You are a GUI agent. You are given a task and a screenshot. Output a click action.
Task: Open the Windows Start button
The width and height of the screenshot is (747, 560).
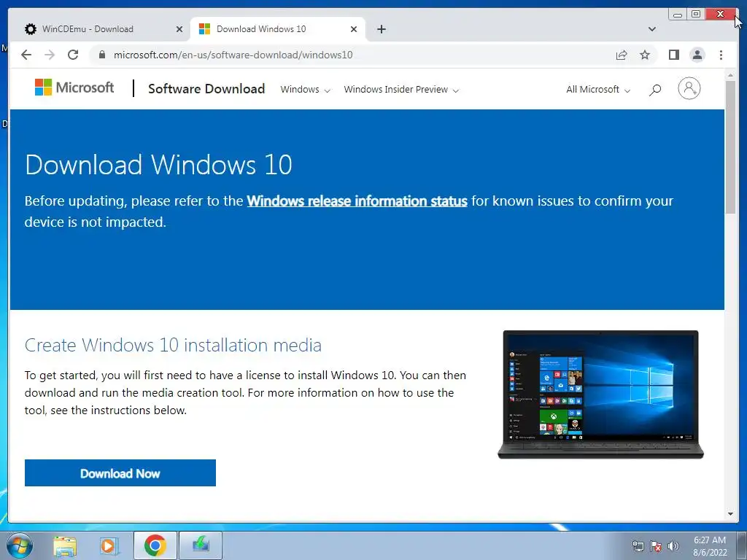point(19,545)
